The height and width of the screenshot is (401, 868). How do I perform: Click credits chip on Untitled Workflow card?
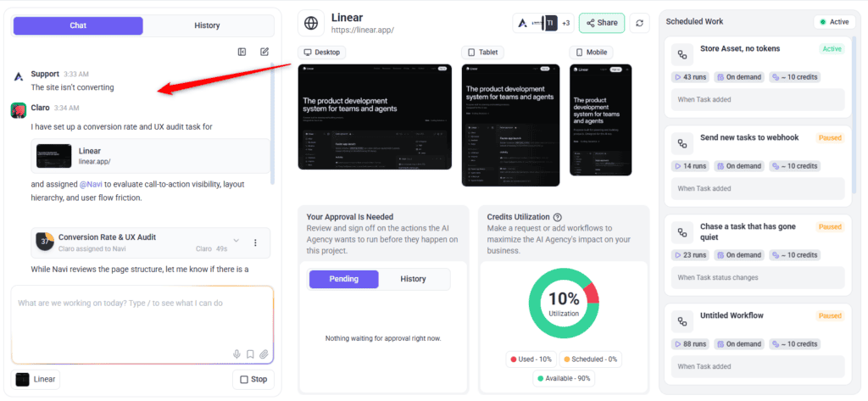pos(795,344)
